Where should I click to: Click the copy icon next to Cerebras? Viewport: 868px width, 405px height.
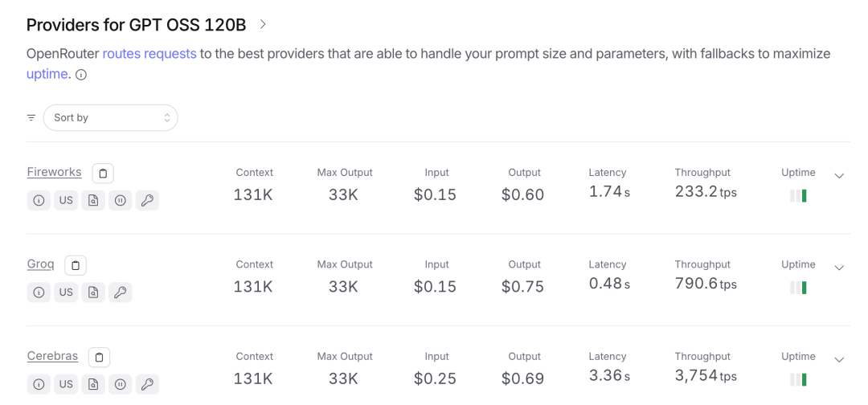[x=99, y=358]
